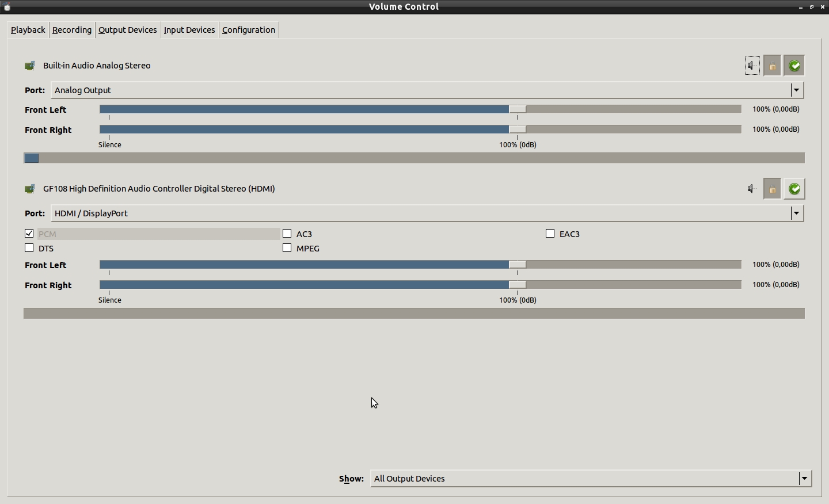Check the EAC3 format option

[x=550, y=234]
